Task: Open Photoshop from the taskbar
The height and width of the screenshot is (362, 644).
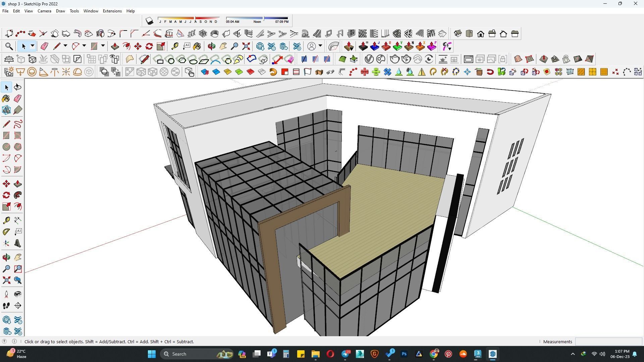Action: pyautogui.click(x=404, y=354)
